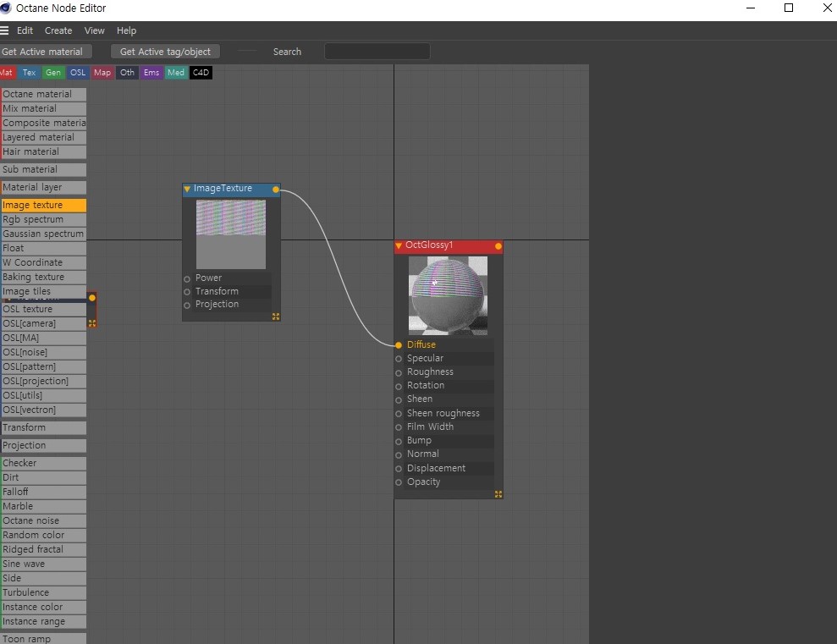Collapse the OctGlossy1 node triangle
The width and height of the screenshot is (837, 644).
(399, 245)
